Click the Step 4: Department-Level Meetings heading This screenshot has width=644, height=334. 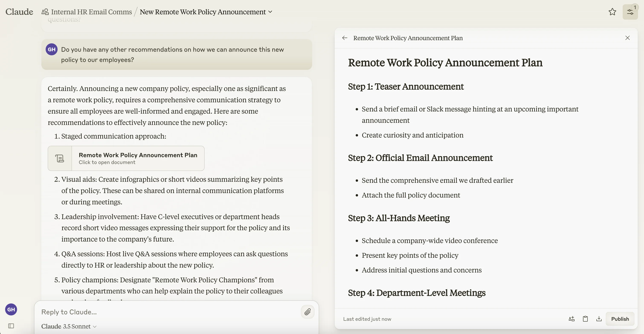pos(416,293)
